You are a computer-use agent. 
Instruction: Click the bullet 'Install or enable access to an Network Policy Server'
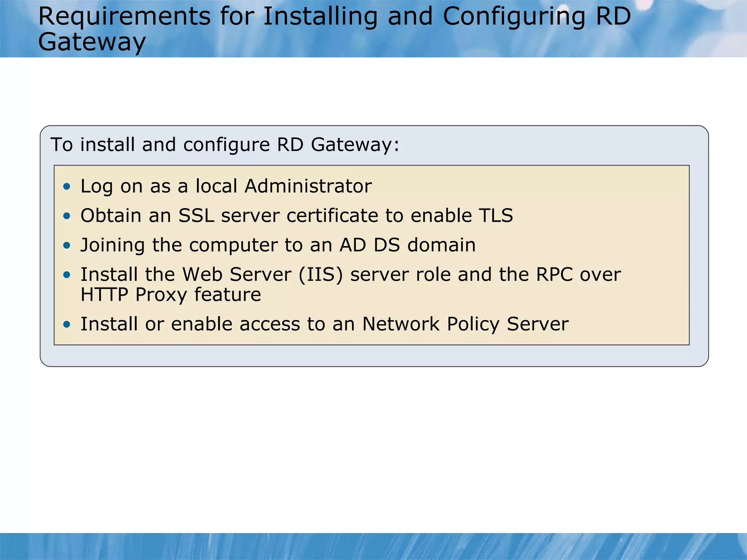(324, 324)
